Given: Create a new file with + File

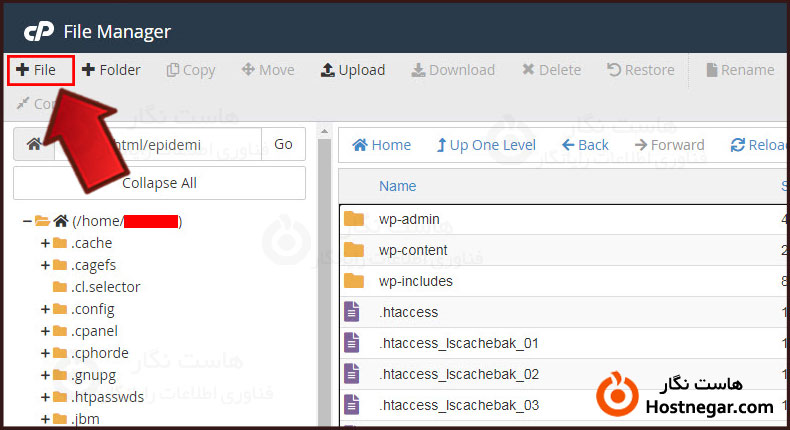Looking at the screenshot, I should [36, 70].
